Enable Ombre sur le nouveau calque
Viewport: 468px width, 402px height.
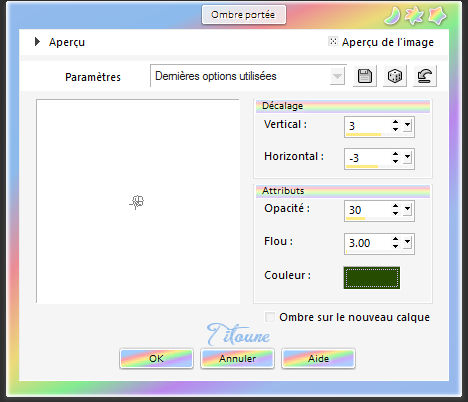270,317
